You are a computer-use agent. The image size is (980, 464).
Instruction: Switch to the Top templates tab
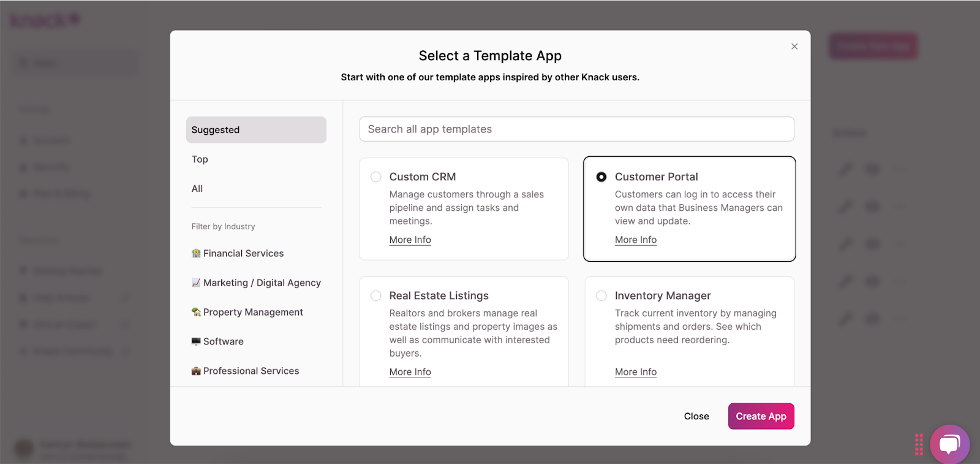tap(200, 159)
